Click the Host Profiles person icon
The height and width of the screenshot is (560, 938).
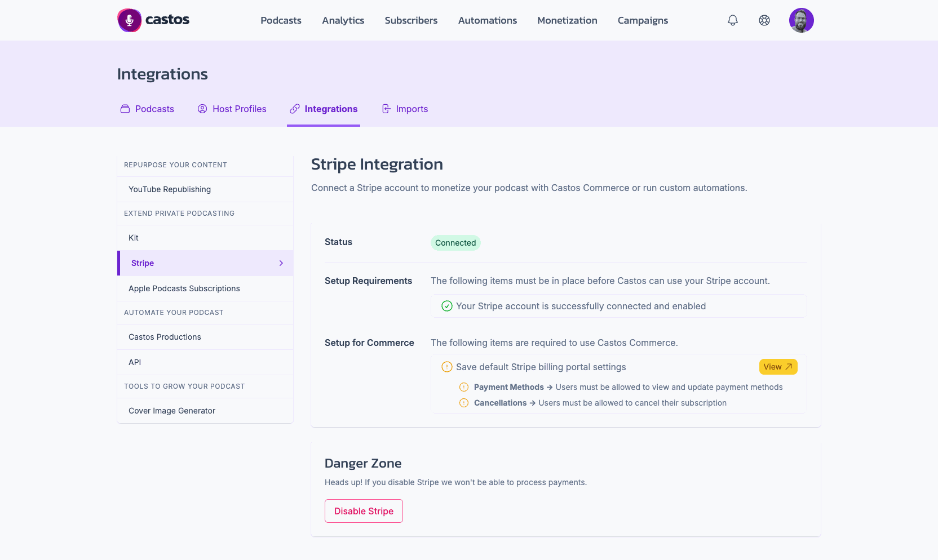(202, 109)
